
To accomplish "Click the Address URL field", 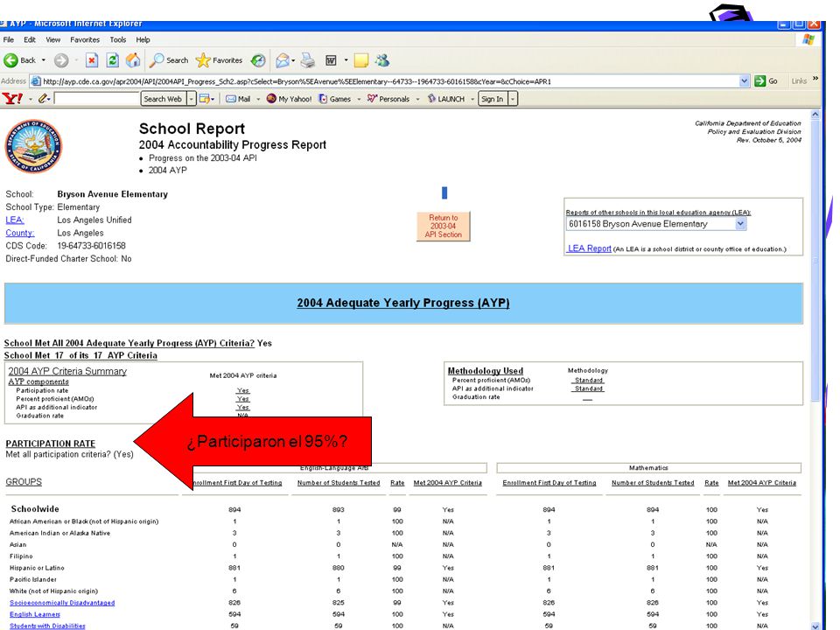I will 390,81.
